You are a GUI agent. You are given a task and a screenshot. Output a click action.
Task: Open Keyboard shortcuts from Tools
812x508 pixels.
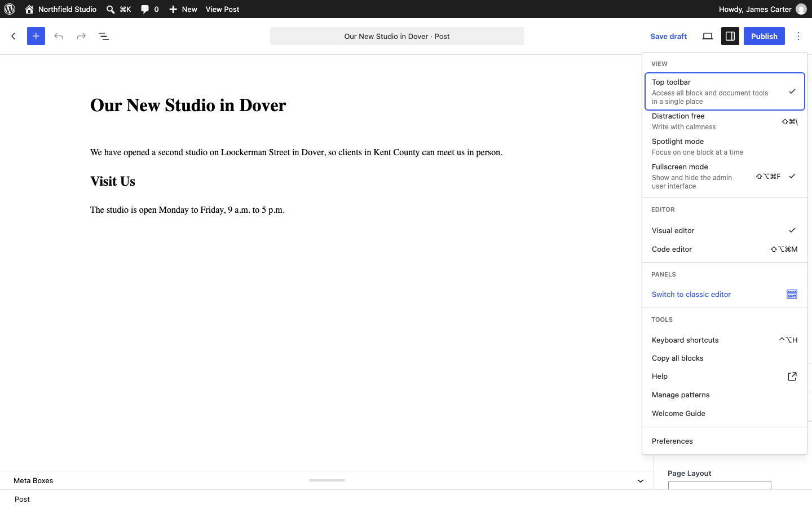click(x=725, y=340)
